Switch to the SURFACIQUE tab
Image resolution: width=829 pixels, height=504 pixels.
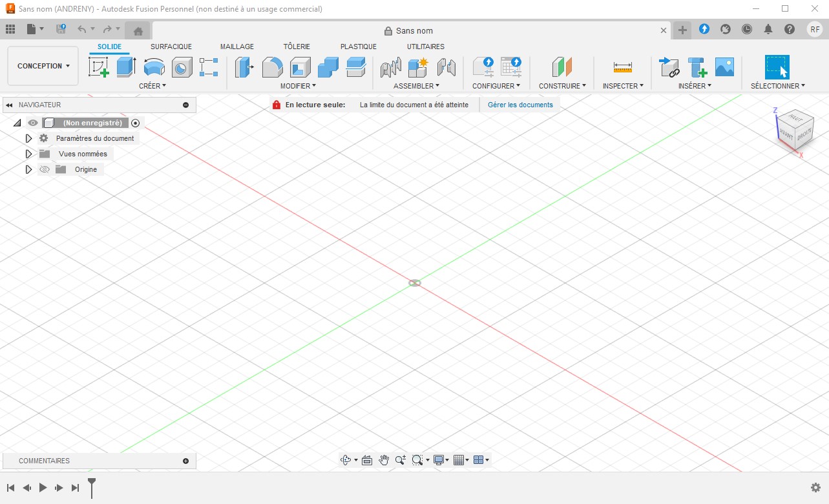point(171,47)
